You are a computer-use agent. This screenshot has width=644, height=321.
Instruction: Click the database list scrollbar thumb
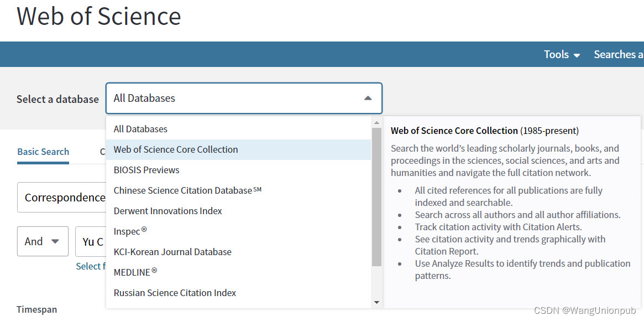[x=376, y=196]
